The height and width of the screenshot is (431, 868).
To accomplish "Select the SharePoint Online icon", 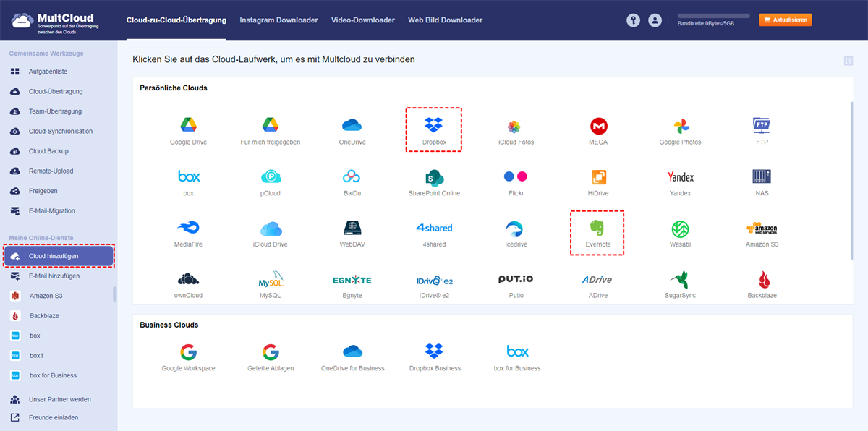I will tap(434, 176).
